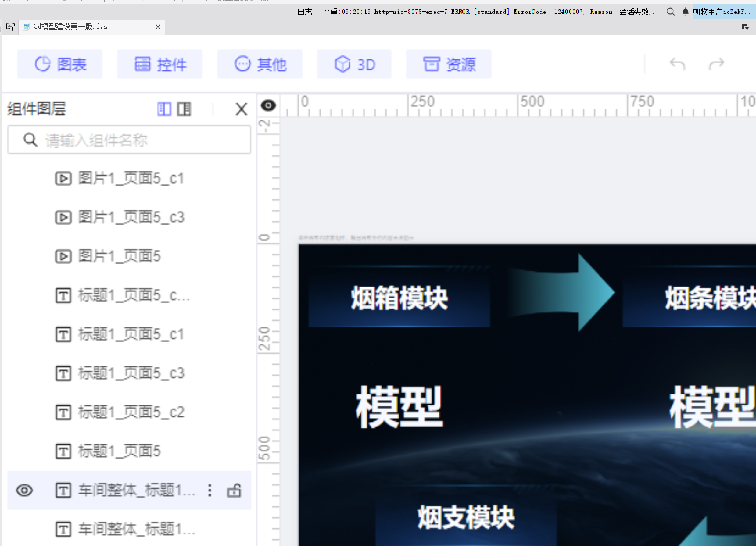Open the 帆软用户 account menu
This screenshot has height=546, width=756.
coord(723,12)
